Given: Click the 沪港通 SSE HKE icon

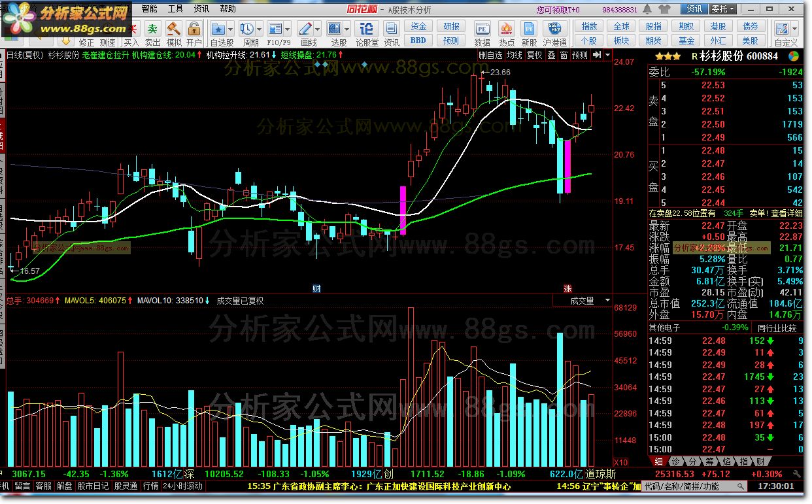Looking at the screenshot, I should pos(555,29).
